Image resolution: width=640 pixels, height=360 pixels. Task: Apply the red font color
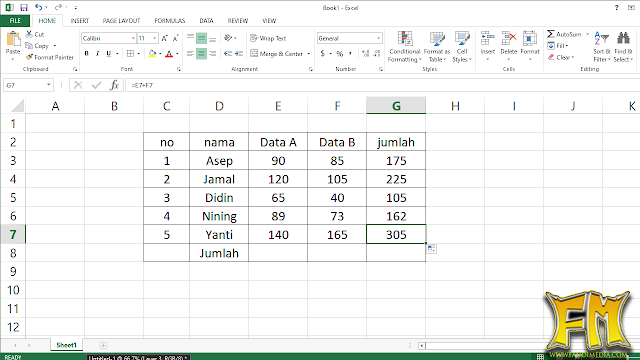click(169, 53)
